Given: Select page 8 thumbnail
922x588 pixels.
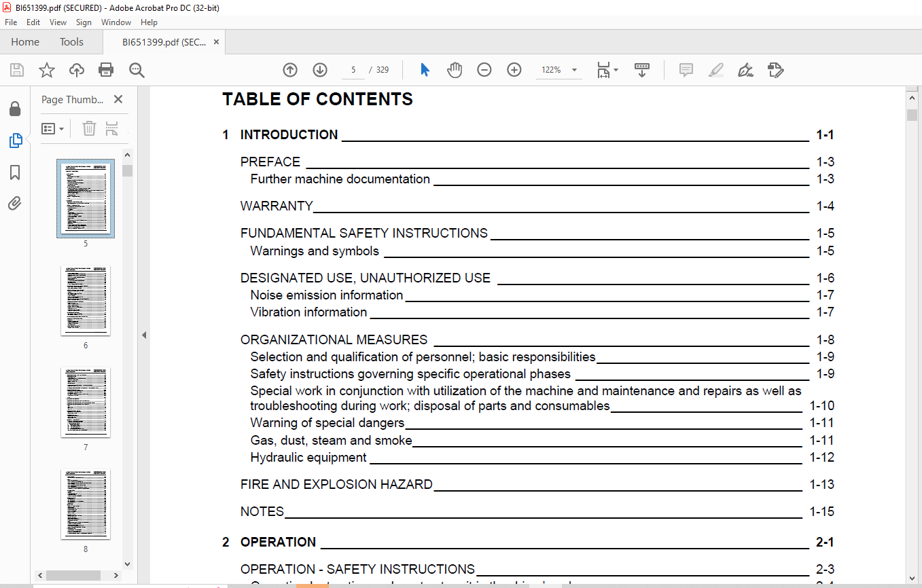Looking at the screenshot, I should pyautogui.click(x=86, y=504).
